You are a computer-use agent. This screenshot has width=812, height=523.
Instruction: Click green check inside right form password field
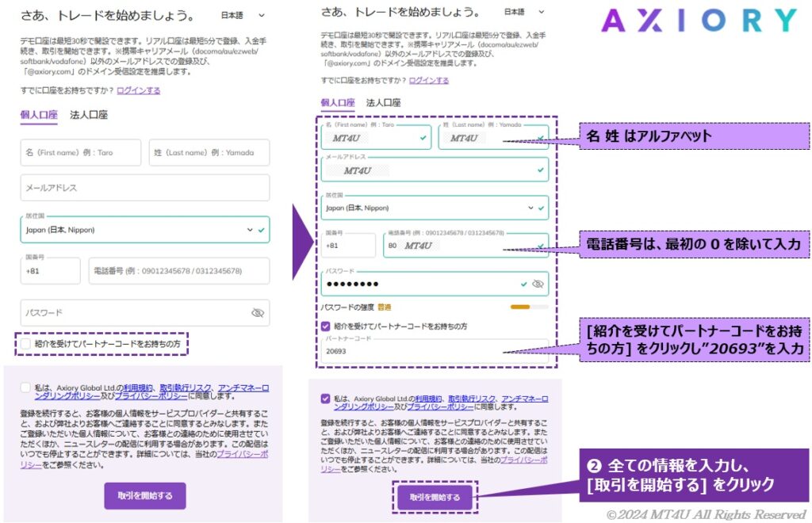[523, 284]
